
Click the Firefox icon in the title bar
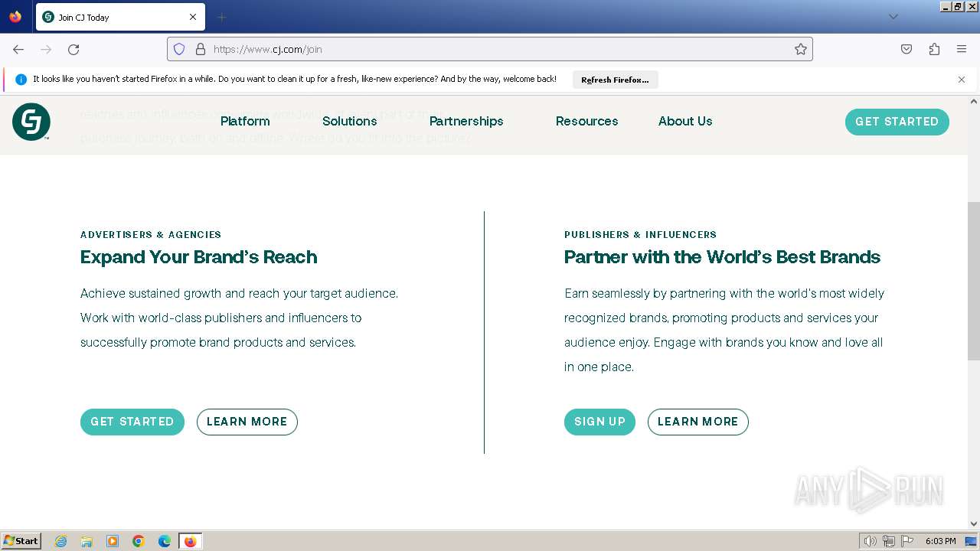15,17
